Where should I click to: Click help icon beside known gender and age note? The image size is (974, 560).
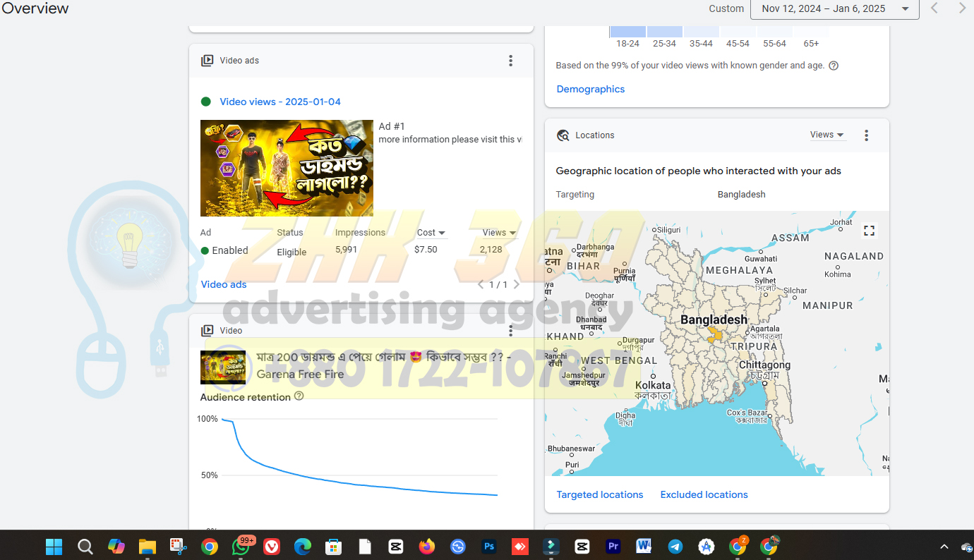coord(834,66)
